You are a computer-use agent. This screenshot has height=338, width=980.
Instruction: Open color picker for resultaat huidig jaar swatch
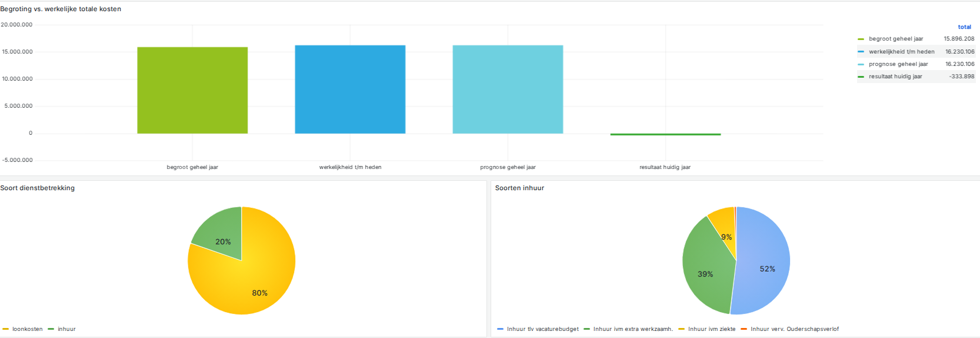(861, 77)
